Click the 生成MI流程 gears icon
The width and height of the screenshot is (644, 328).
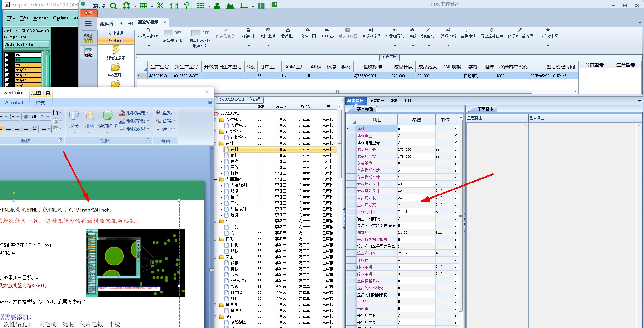point(371,30)
